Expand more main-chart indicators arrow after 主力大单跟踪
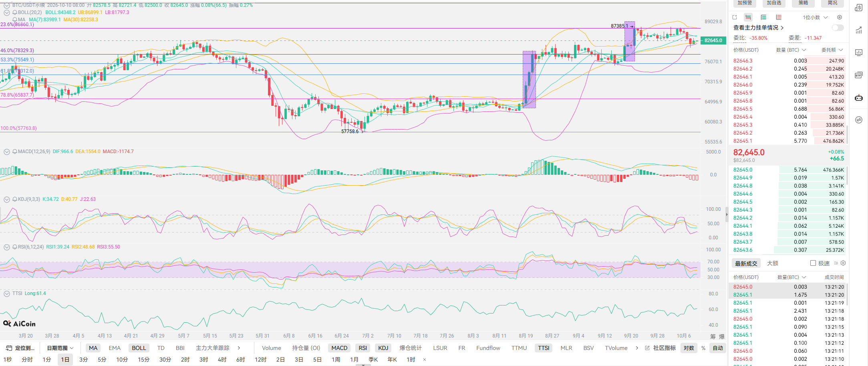This screenshot has width=868, height=366. tap(239, 348)
